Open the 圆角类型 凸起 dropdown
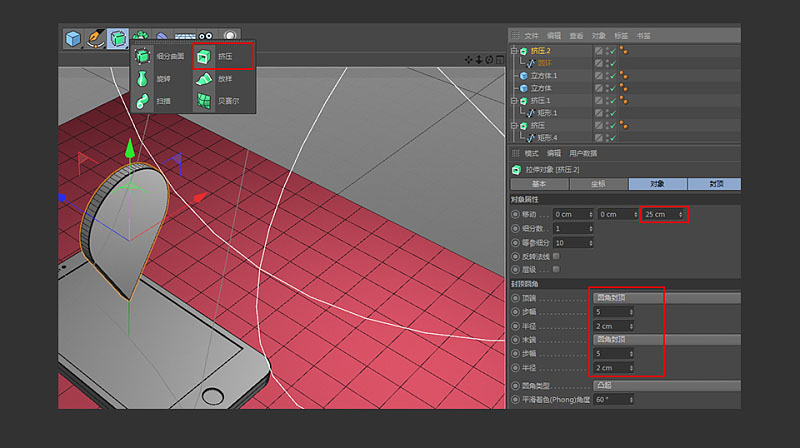 [x=666, y=385]
